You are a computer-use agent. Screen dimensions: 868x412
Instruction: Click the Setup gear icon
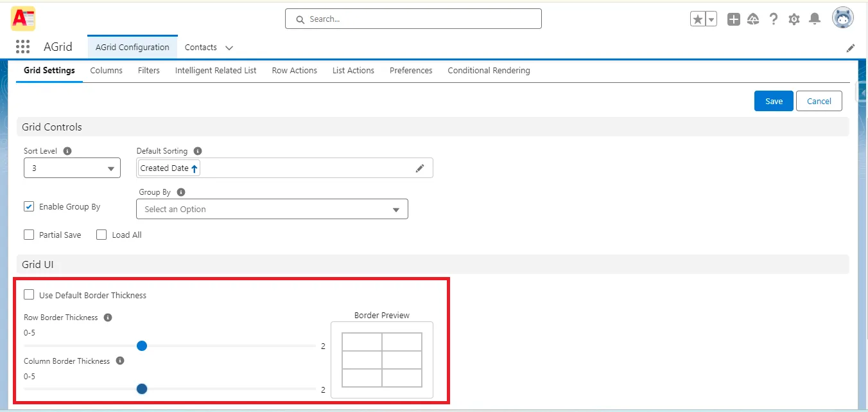click(794, 19)
